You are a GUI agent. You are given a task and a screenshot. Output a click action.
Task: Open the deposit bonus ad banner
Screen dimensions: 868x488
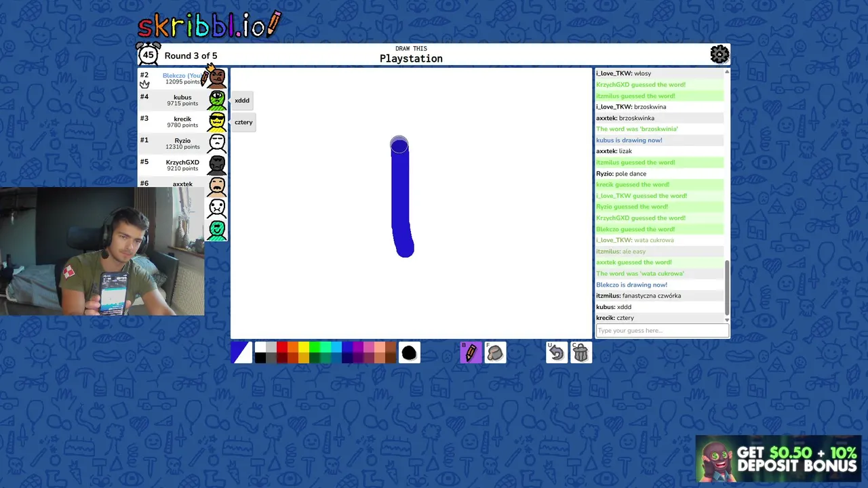778,459
